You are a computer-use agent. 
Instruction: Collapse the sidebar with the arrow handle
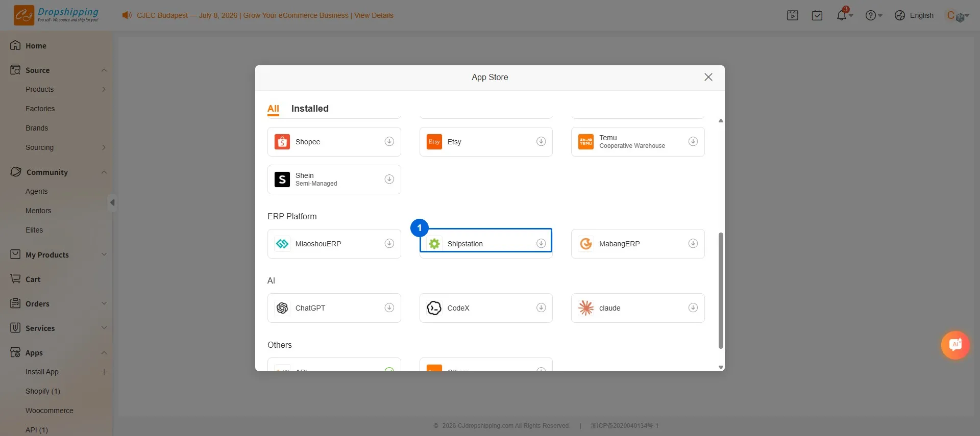pyautogui.click(x=112, y=202)
